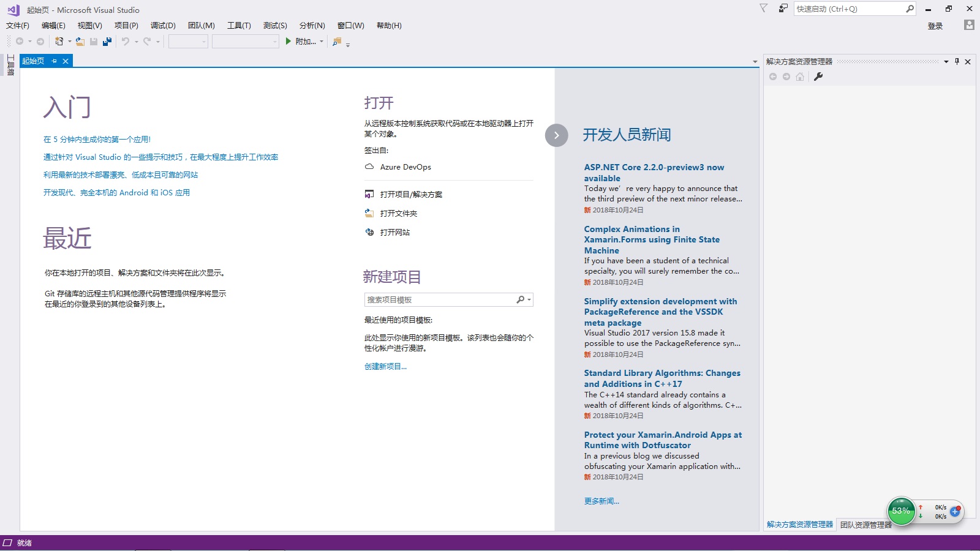The image size is (980, 551).
Task: Click the Save All toolbar icon
Action: pos(107,42)
